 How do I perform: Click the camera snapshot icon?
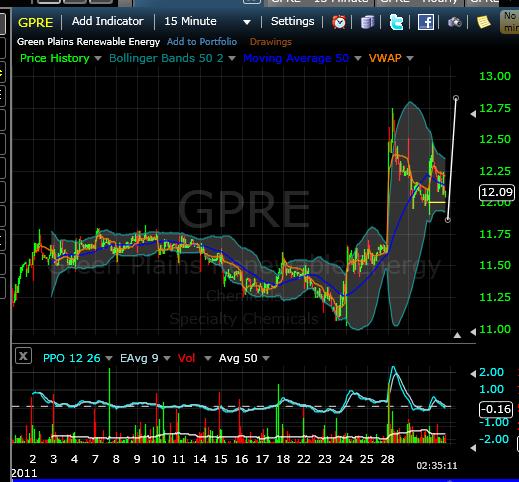(x=454, y=22)
